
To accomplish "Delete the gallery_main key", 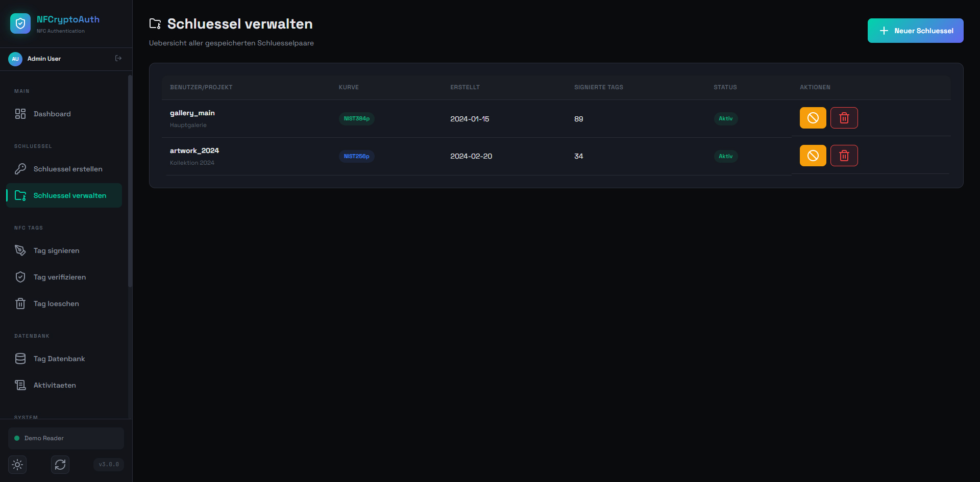I will 844,118.
